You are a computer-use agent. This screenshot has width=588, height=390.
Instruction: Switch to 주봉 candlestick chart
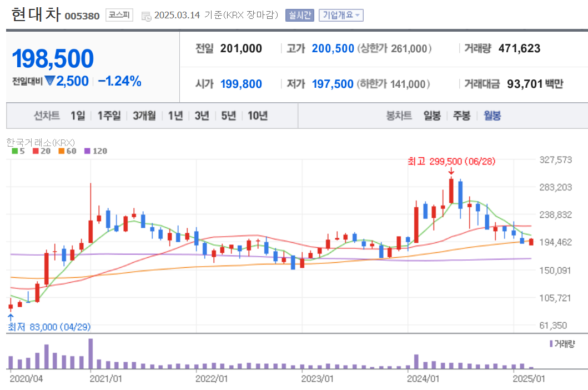461,116
